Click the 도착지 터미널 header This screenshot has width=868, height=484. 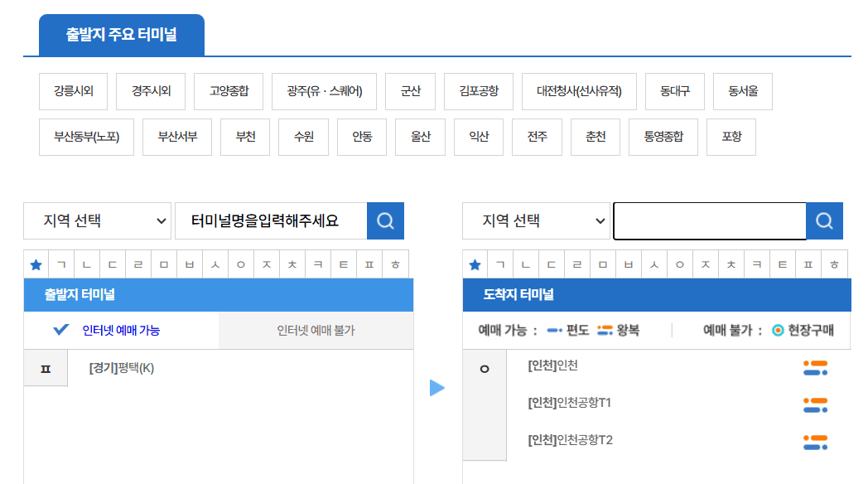pos(657,294)
